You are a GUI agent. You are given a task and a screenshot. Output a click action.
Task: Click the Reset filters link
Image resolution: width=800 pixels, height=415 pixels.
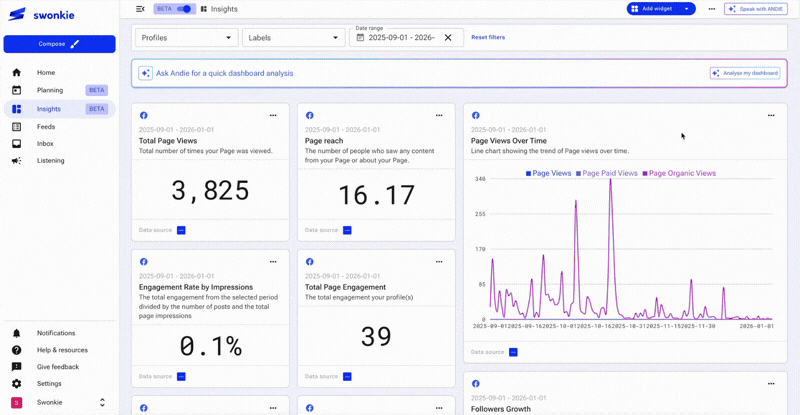click(x=488, y=38)
